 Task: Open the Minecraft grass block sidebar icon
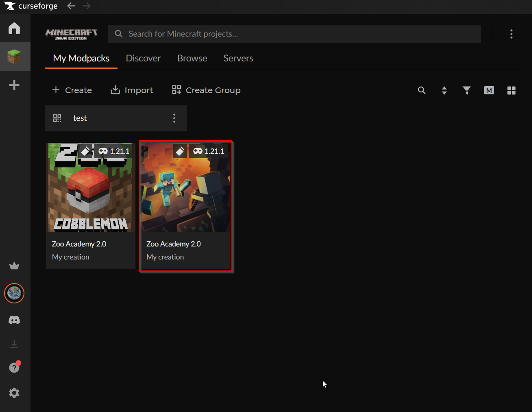point(15,56)
